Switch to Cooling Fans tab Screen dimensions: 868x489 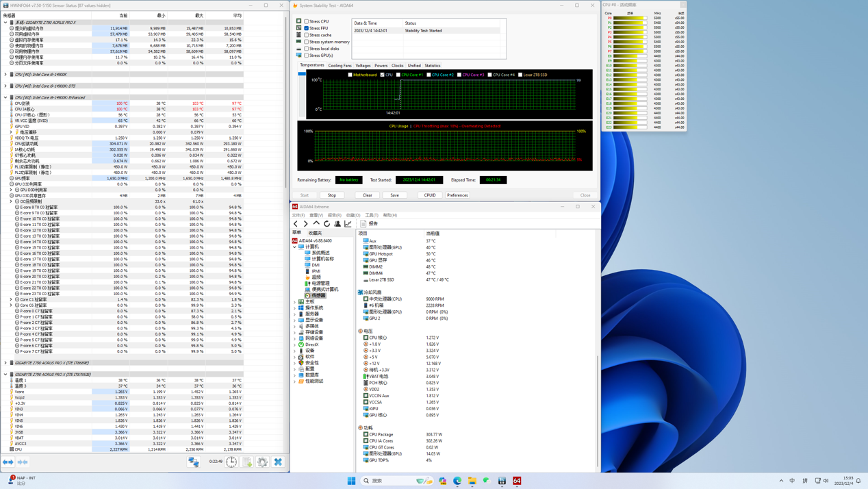coord(340,66)
